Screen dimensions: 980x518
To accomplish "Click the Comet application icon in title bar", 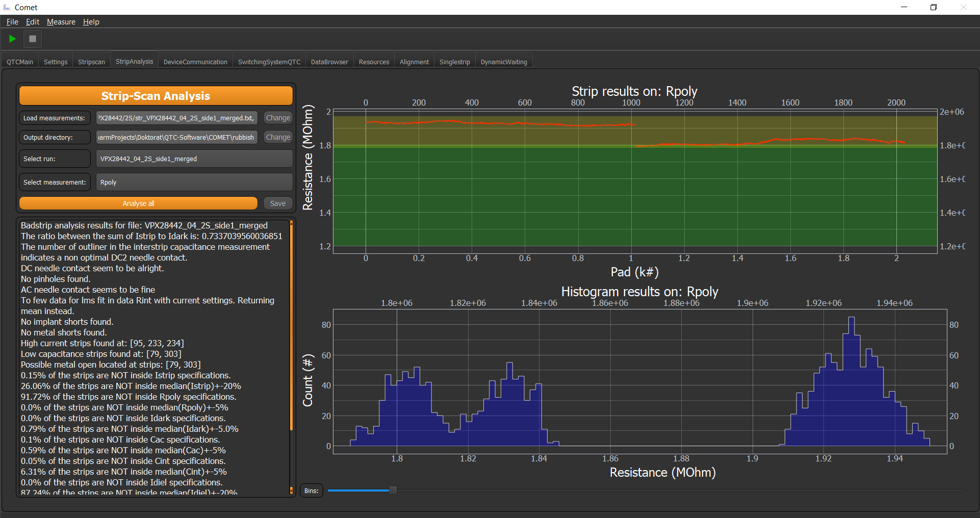I will pos(7,7).
